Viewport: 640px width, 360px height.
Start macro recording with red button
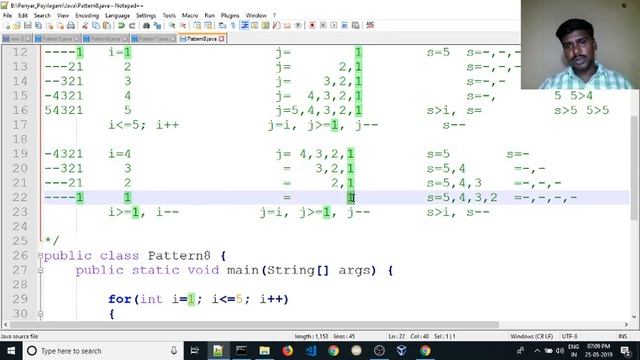[x=312, y=26]
